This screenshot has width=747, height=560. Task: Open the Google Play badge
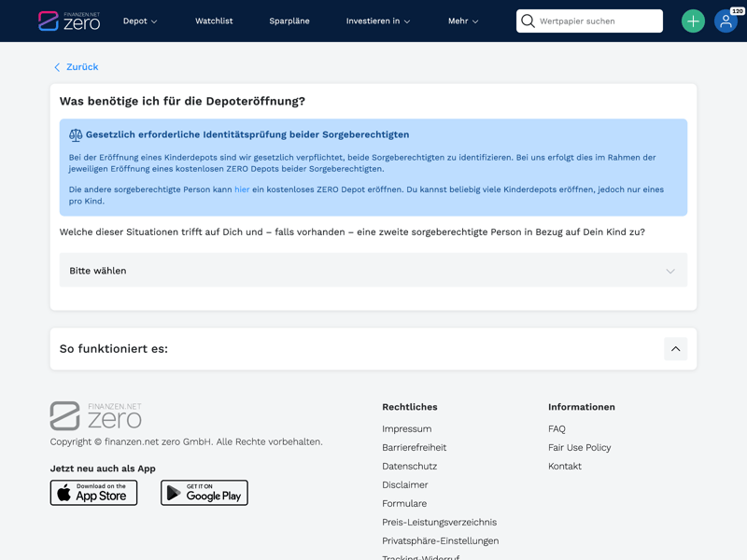pos(204,493)
